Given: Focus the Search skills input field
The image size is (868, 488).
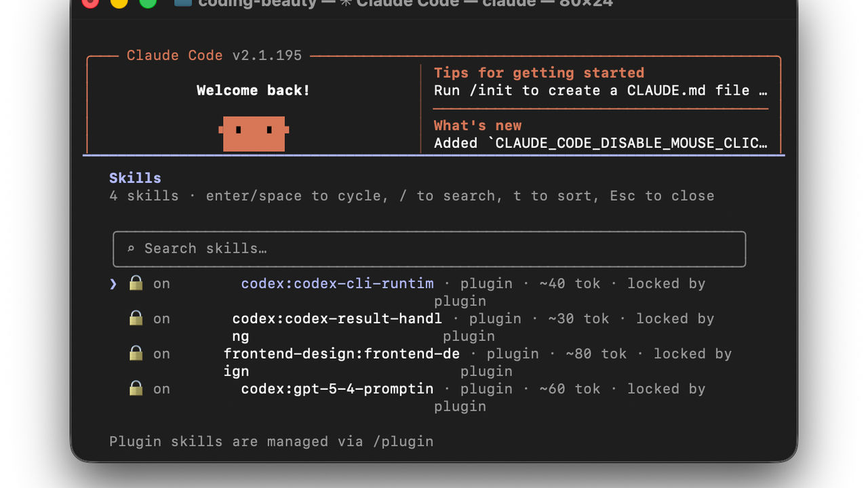Looking at the screenshot, I should [429, 249].
